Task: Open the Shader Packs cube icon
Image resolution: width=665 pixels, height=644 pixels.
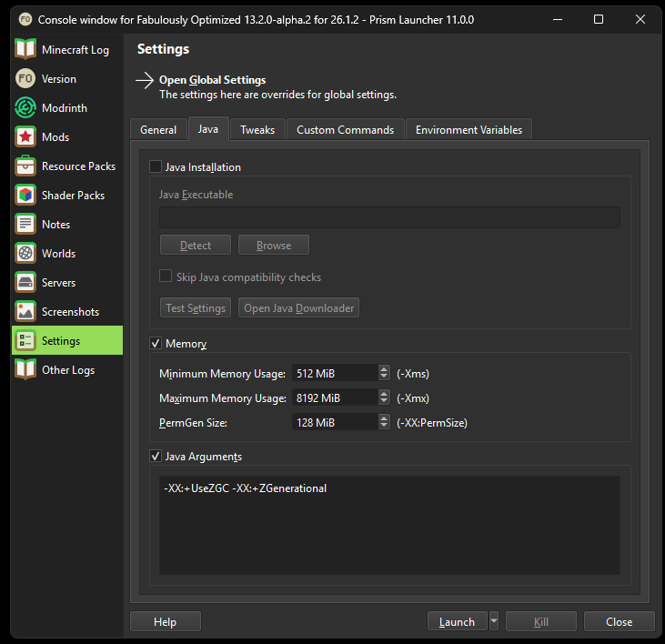Action: 25,195
